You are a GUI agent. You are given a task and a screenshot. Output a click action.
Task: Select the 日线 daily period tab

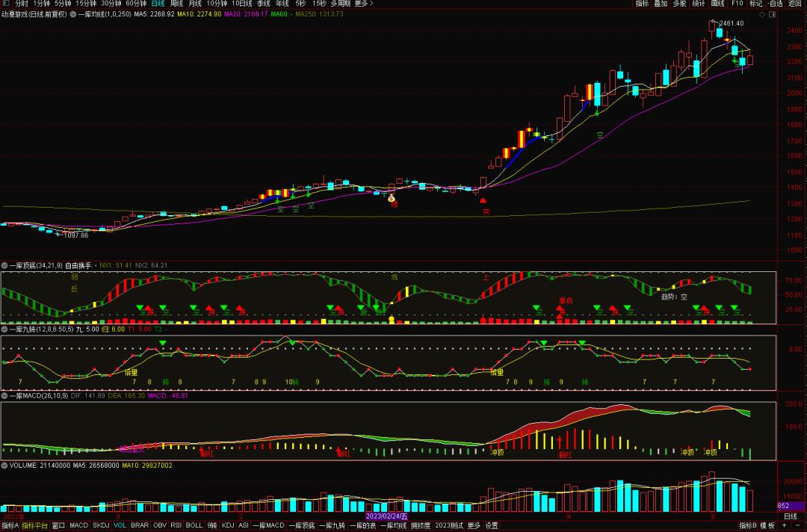click(x=158, y=3)
